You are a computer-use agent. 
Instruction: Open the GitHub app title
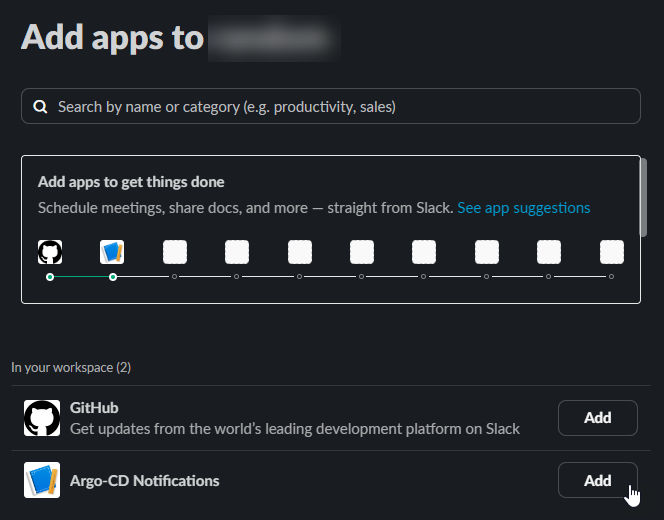pos(94,408)
